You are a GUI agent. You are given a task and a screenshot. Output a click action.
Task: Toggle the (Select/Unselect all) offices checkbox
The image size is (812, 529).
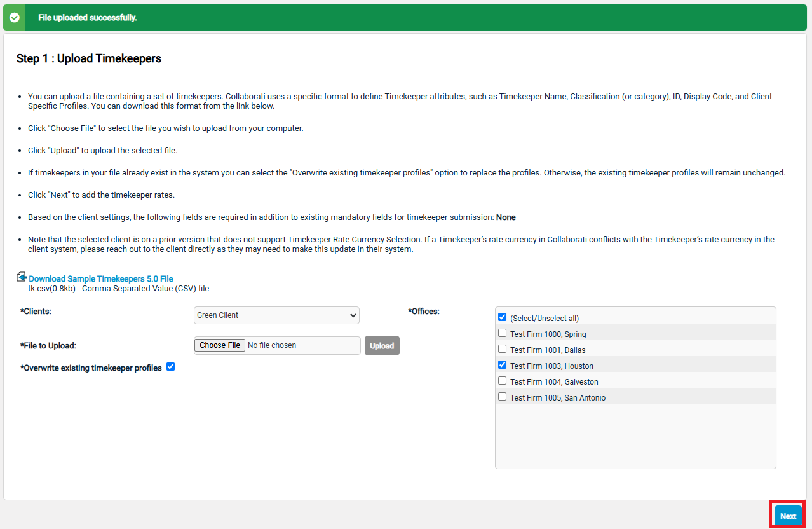coord(503,317)
